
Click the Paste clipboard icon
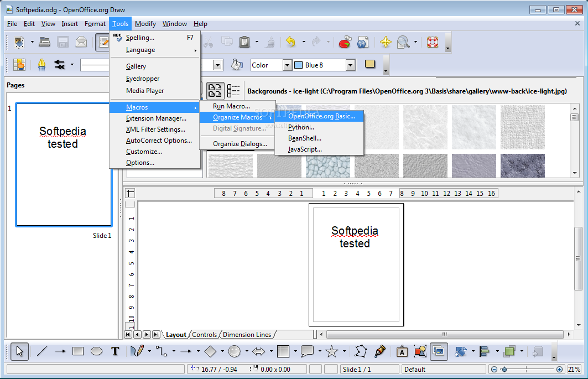pyautogui.click(x=244, y=41)
